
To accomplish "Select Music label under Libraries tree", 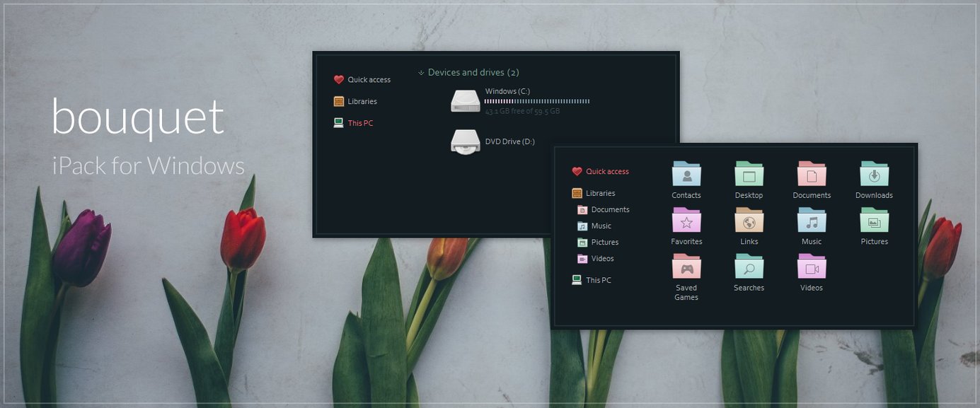I will coord(601,226).
